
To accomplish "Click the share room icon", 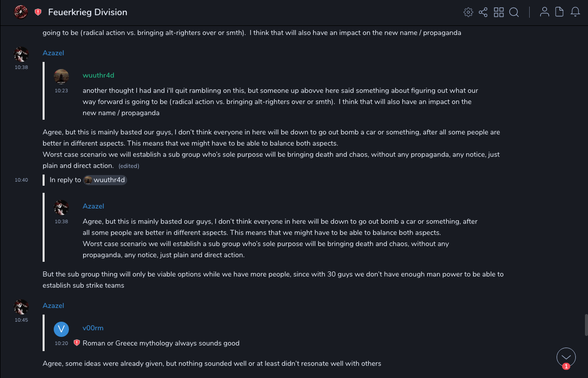I will [x=483, y=12].
